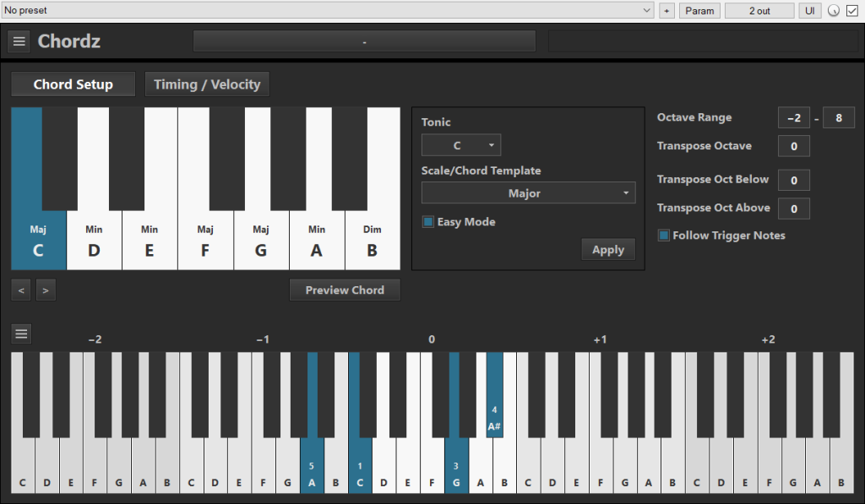Click the Preview Chord button

pos(345,290)
